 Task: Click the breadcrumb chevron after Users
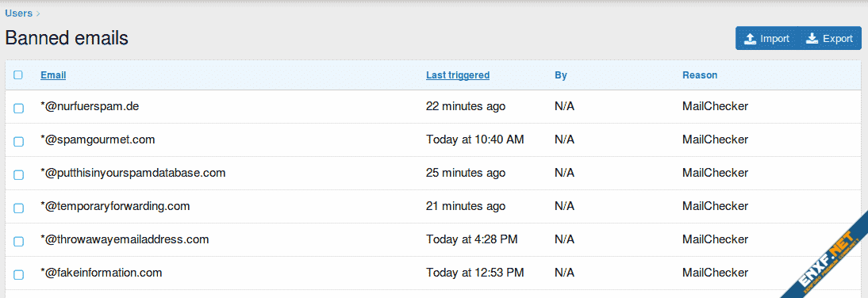(37, 13)
